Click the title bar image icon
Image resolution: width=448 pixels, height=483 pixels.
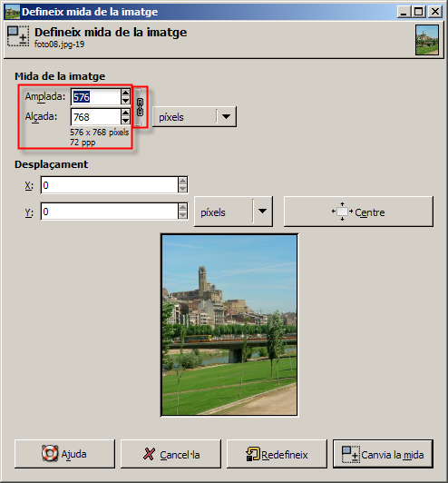pyautogui.click(x=13, y=12)
